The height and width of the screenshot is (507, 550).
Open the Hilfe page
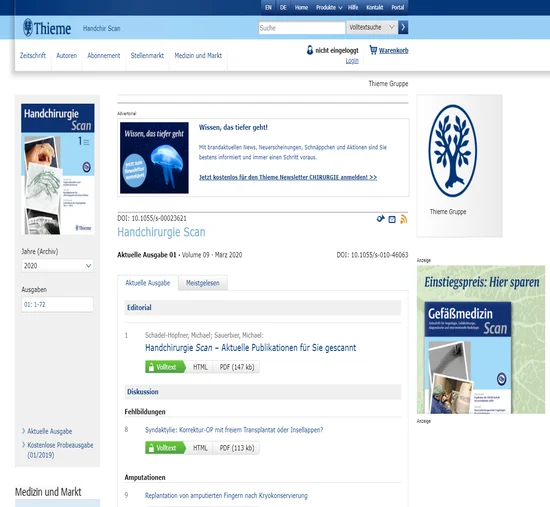coord(353,7)
